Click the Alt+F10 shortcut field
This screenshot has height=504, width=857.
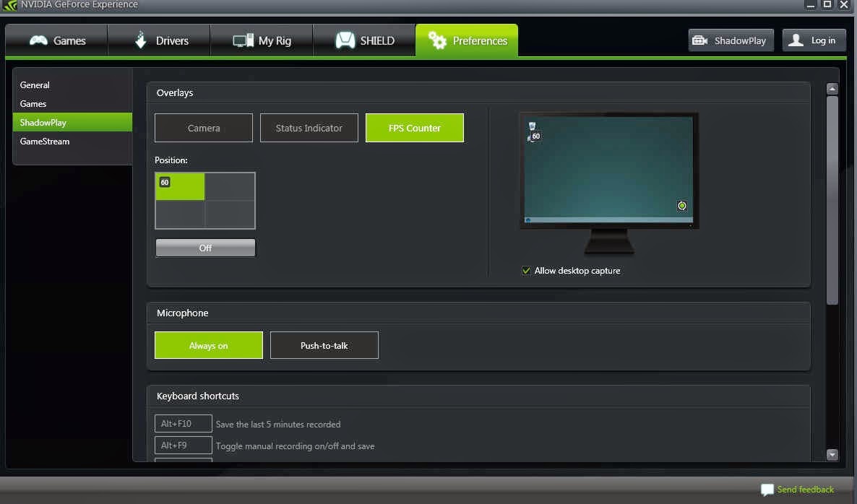[183, 423]
